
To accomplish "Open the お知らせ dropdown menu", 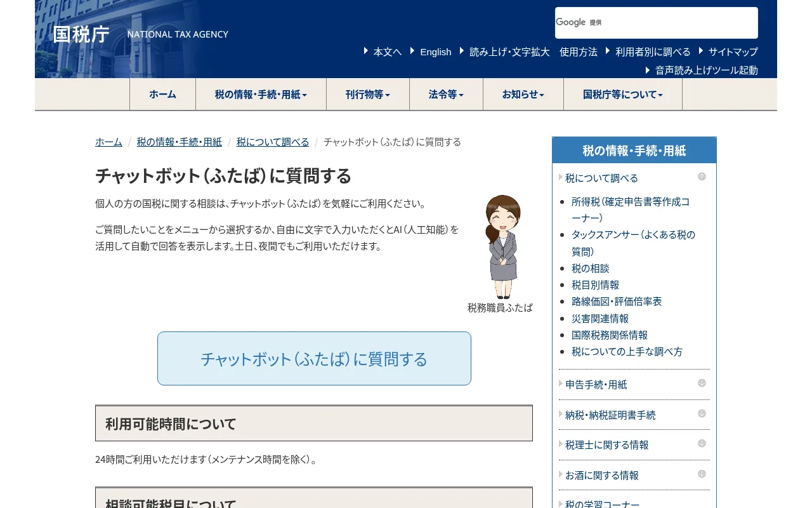I will pos(523,95).
